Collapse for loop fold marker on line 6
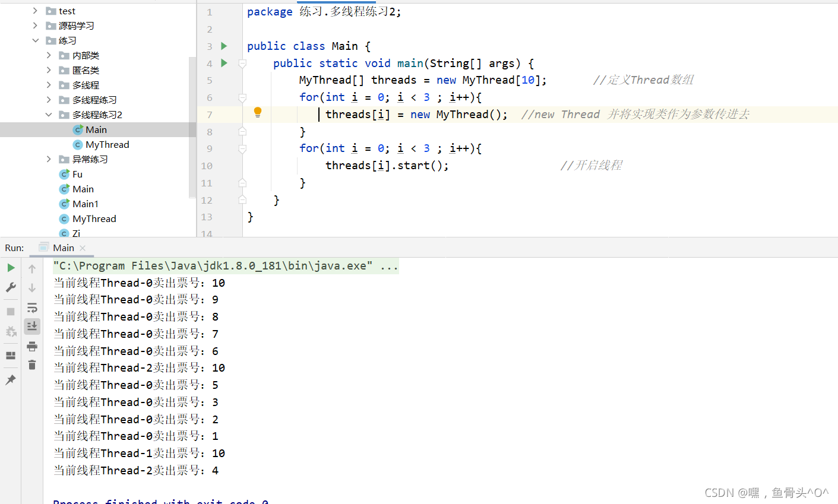This screenshot has width=838, height=504. (x=242, y=97)
